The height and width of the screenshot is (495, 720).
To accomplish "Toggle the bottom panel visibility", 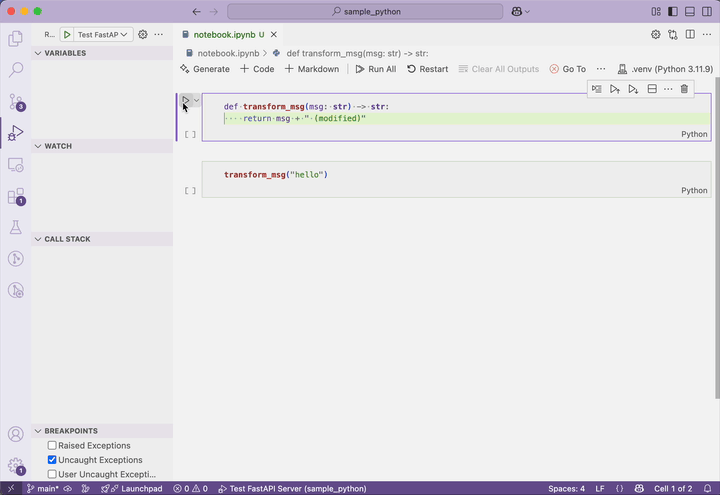I will [690, 11].
